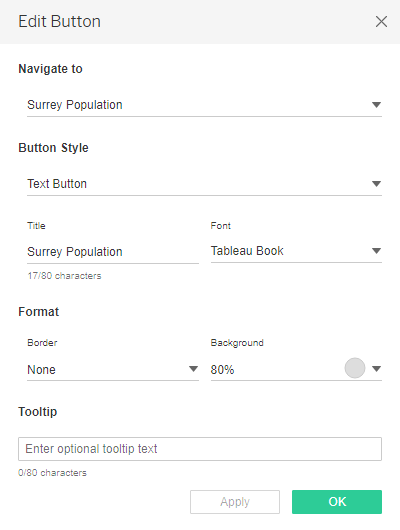This screenshot has width=400, height=530.
Task: Click the Edit Button dialog title
Action: 60,22
